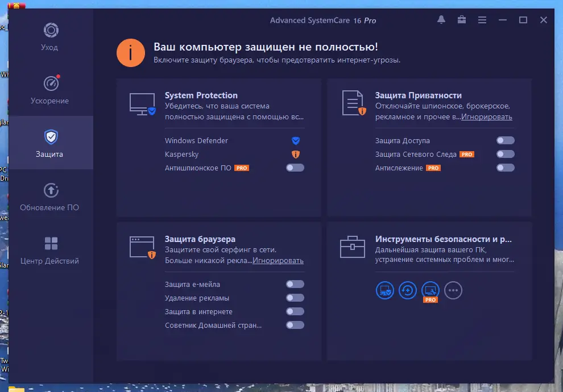Image resolution: width=563 pixels, height=392 pixels.
Task: Select the Защита sidebar tab
Action: point(51,143)
